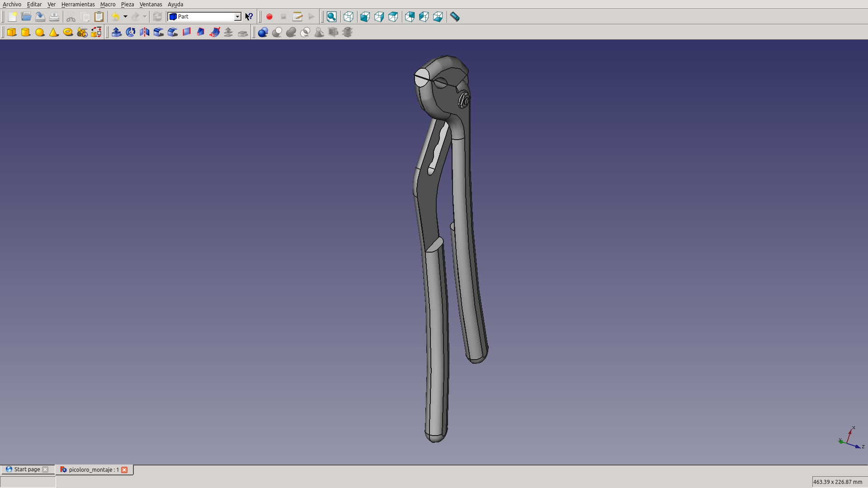Start macro recording with red dot
Screen dimensions: 868x488
coord(269,17)
